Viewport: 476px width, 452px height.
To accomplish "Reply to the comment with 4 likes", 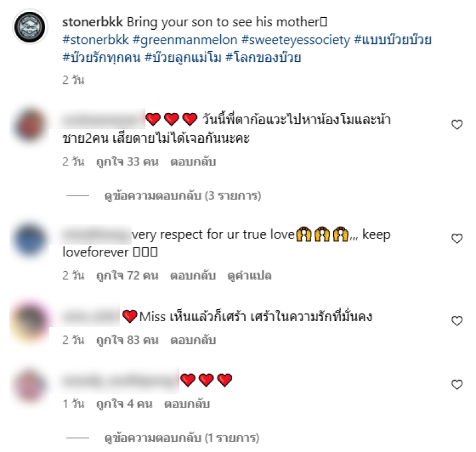I will (187, 404).
